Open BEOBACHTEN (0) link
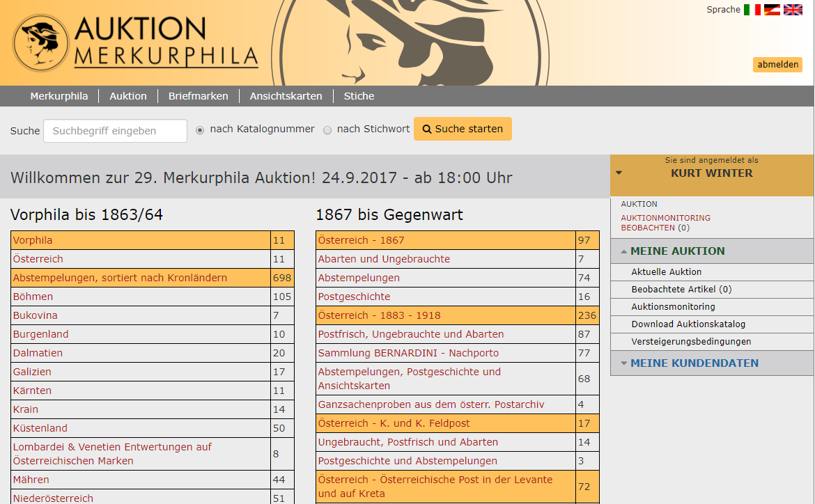This screenshot has width=815, height=504. [655, 228]
